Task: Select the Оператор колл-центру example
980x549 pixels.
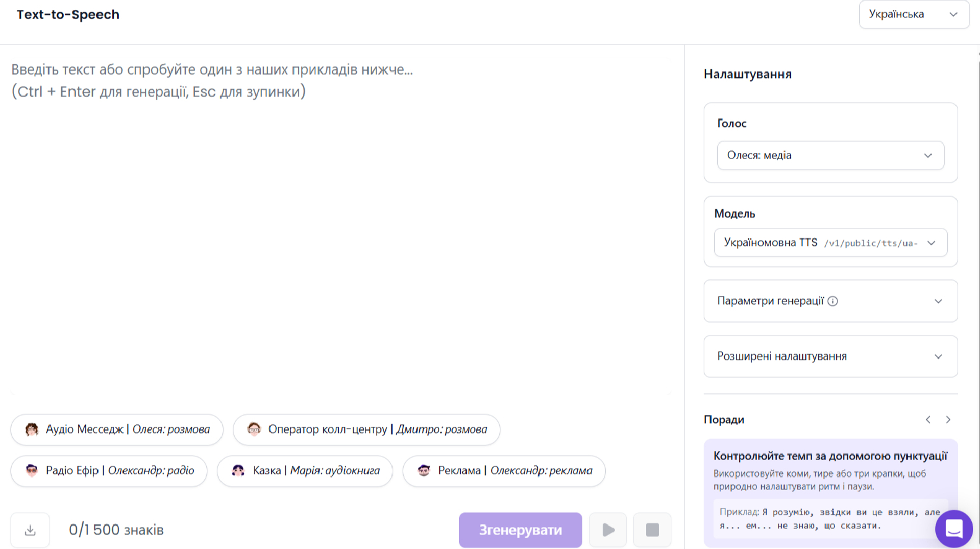Action: coord(366,429)
